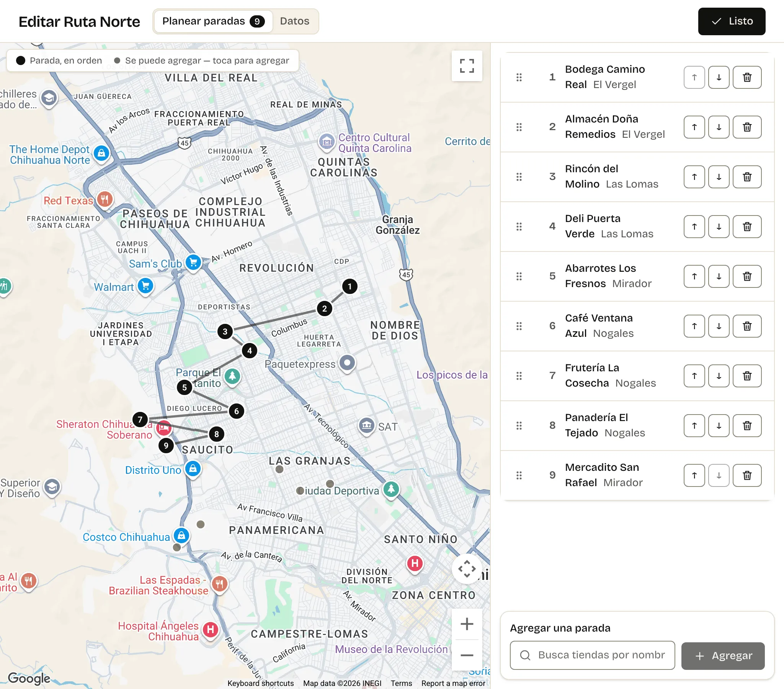Click the Agregar button
The image size is (784, 689).
723,656
